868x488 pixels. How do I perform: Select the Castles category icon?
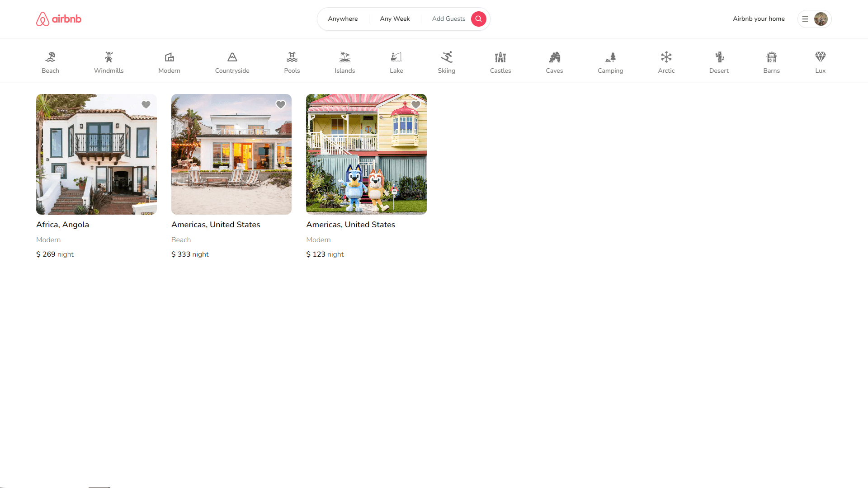500,57
